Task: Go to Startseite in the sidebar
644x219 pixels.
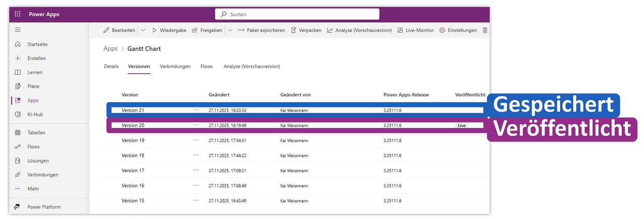Action: pos(38,44)
